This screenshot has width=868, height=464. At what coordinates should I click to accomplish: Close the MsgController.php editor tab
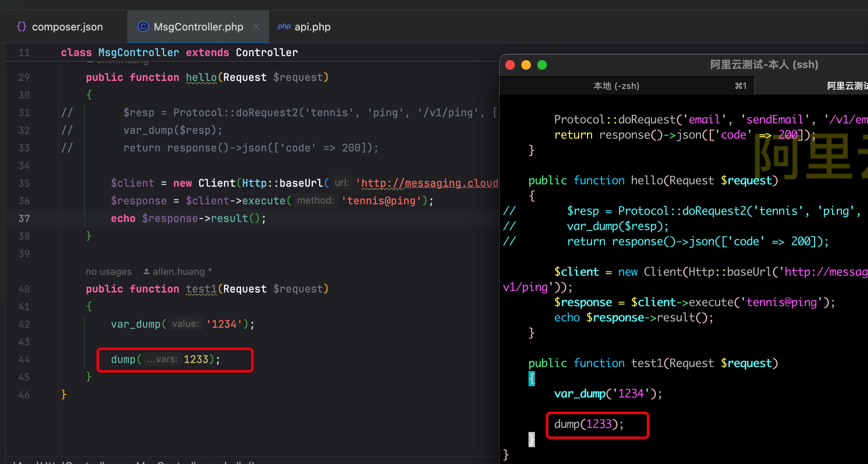(x=256, y=26)
